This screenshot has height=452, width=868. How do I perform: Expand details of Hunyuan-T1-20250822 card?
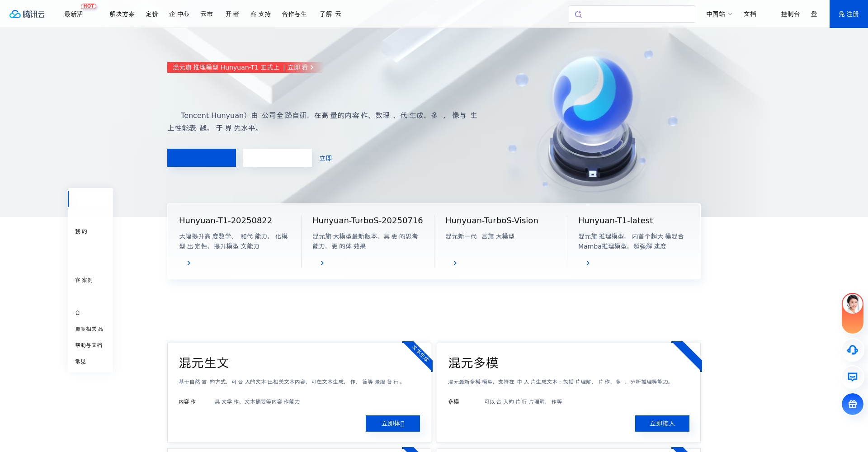(189, 263)
